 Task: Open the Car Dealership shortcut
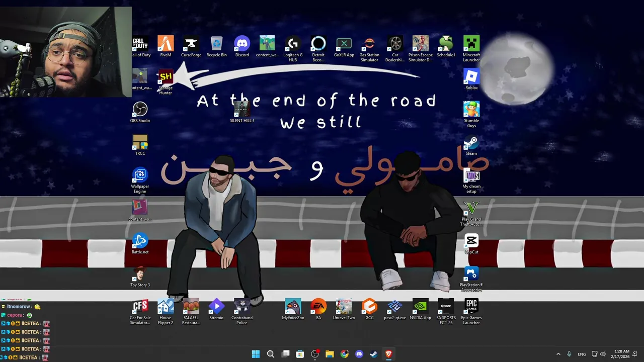point(395,49)
